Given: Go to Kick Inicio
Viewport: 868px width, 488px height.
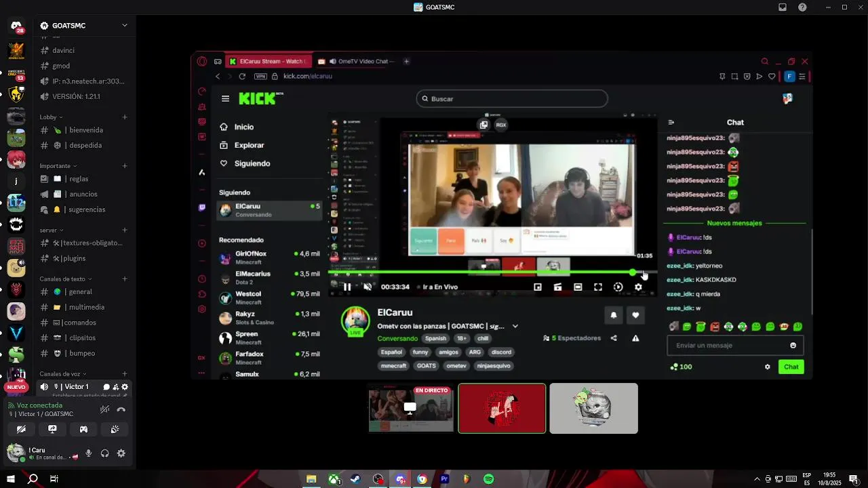Looking at the screenshot, I should click(x=244, y=127).
